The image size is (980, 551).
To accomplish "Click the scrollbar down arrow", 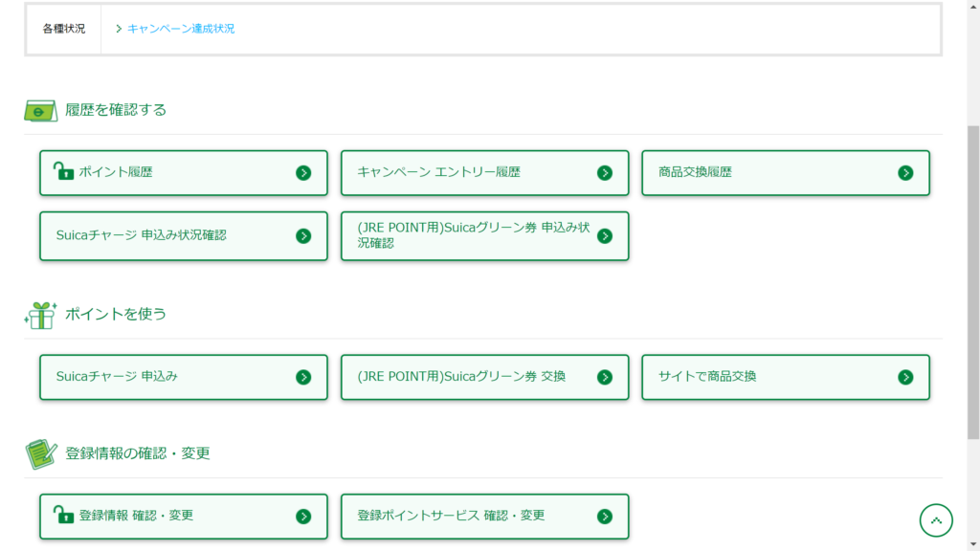I will (973, 544).
